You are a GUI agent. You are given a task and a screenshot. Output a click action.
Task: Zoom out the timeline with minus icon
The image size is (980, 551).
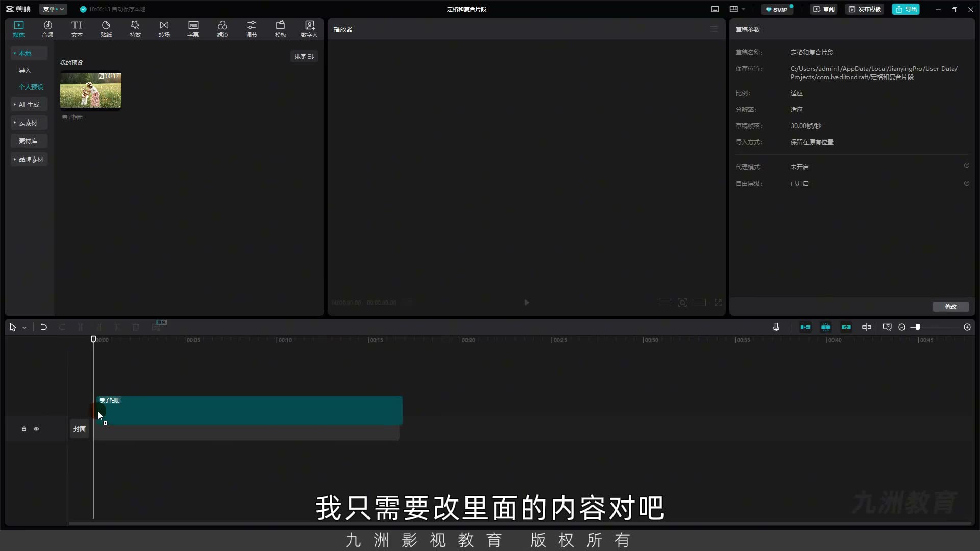902,327
